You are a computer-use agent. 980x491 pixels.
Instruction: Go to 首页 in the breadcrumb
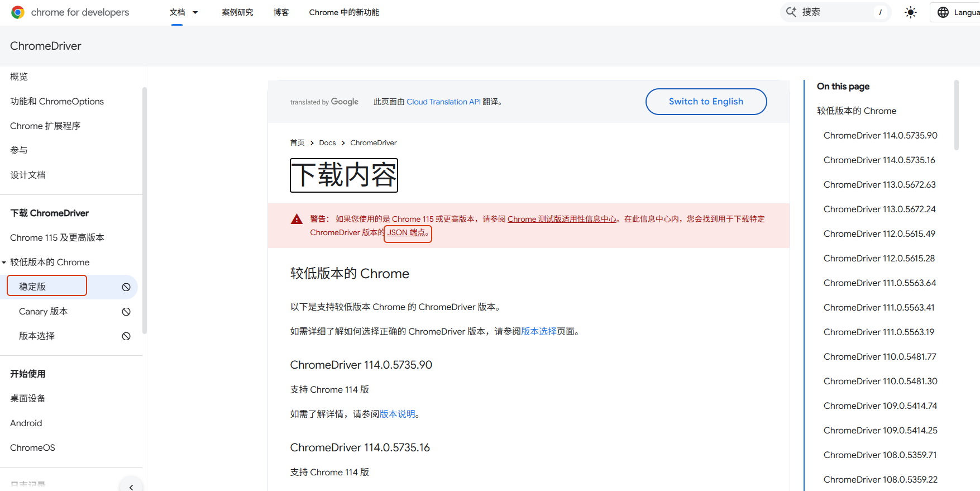click(x=297, y=143)
